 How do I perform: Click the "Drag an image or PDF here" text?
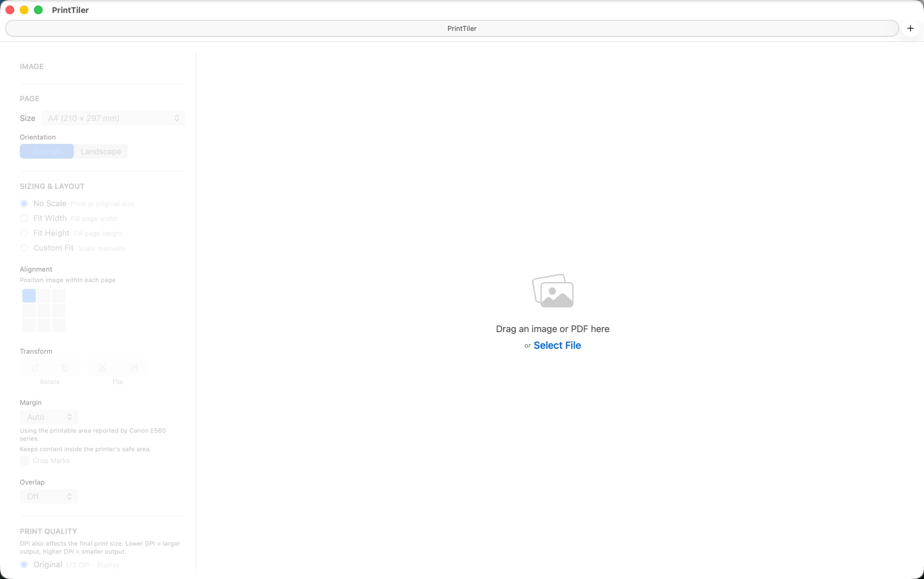pyautogui.click(x=552, y=329)
